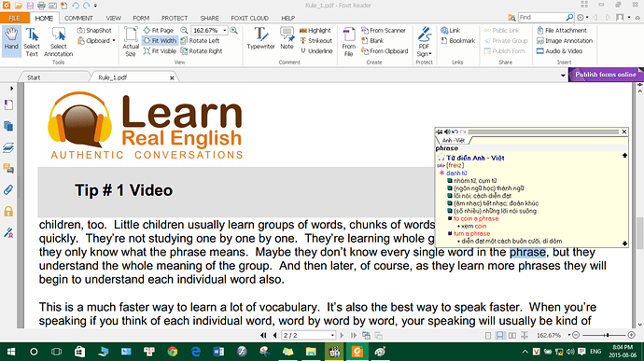Image resolution: width=644 pixels, height=361 pixels.
Task: Open the PDF Sign tool
Action: [424, 42]
